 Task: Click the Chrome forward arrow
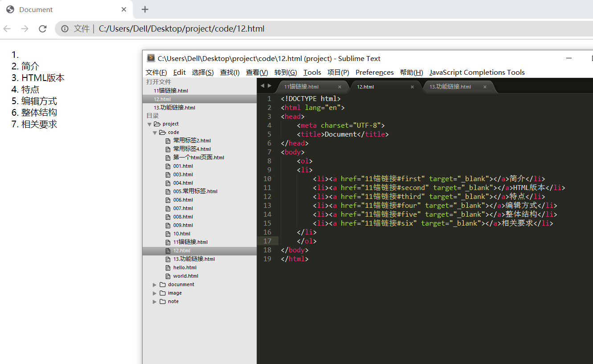coord(25,29)
